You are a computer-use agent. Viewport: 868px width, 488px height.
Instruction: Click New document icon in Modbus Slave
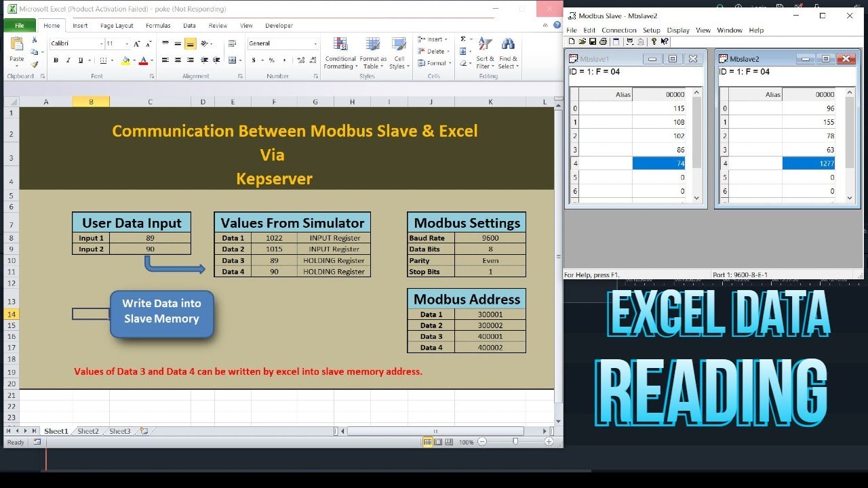click(572, 41)
